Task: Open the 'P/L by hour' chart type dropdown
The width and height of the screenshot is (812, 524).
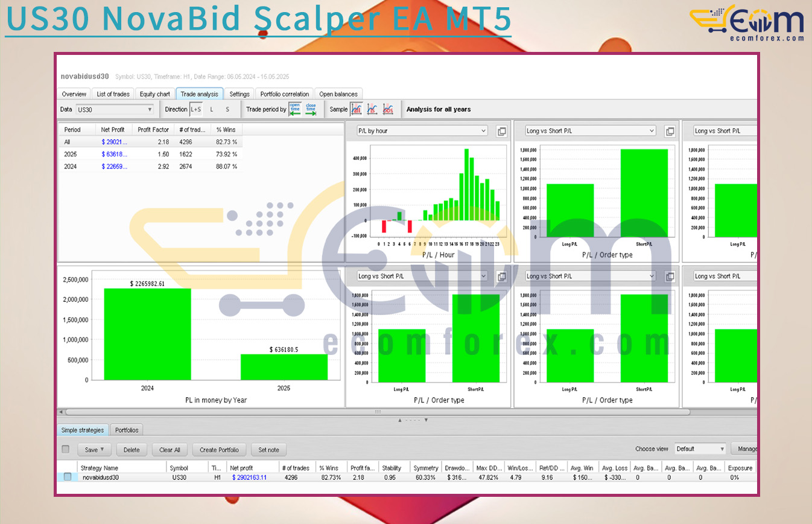Action: pyautogui.click(x=422, y=131)
